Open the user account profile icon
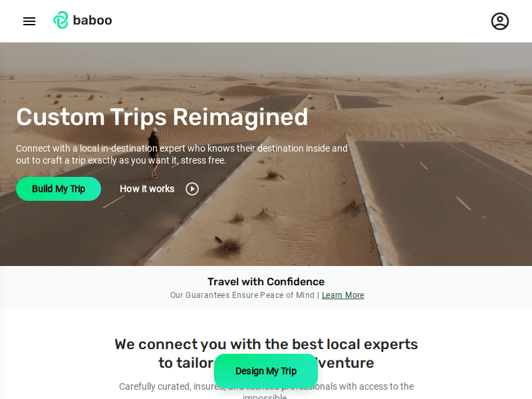Viewport: 532px width, 399px height. click(x=500, y=21)
